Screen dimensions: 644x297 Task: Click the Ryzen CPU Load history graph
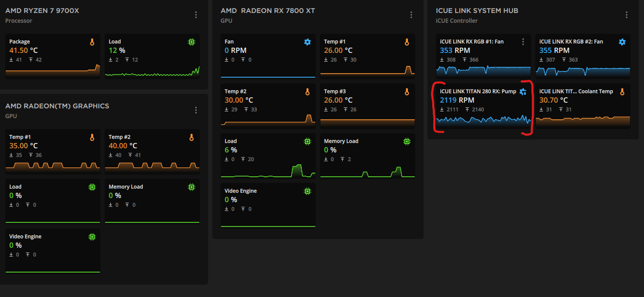(152, 71)
